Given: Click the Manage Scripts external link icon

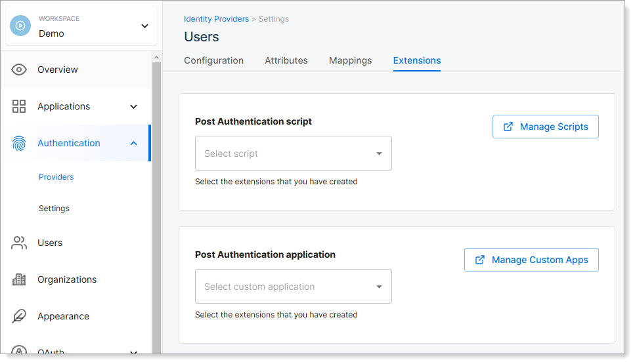Looking at the screenshot, I should pyautogui.click(x=508, y=127).
